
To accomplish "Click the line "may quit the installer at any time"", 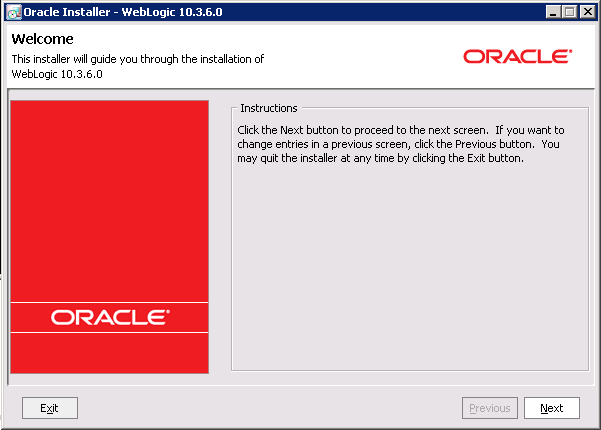I will pyautogui.click(x=380, y=158).
